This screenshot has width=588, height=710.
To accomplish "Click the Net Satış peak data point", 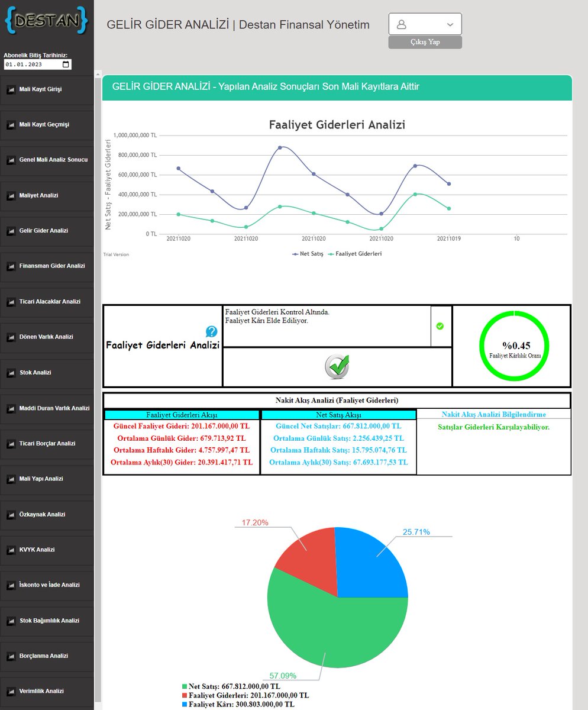I will pos(280,147).
